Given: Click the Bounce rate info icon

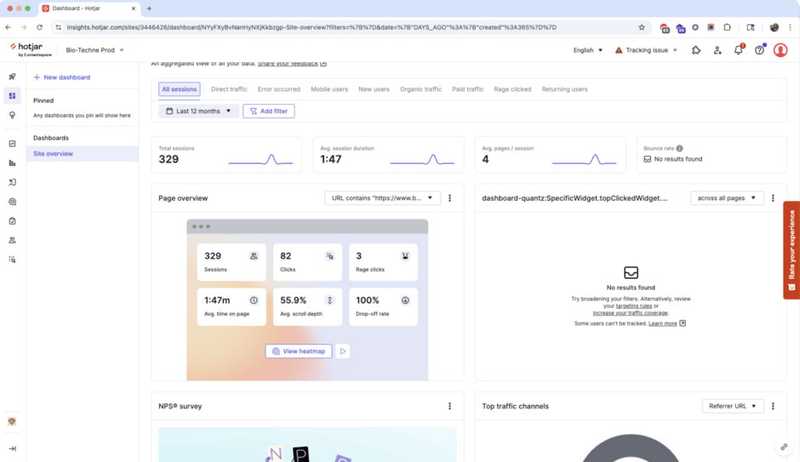Looking at the screenshot, I should pos(680,148).
